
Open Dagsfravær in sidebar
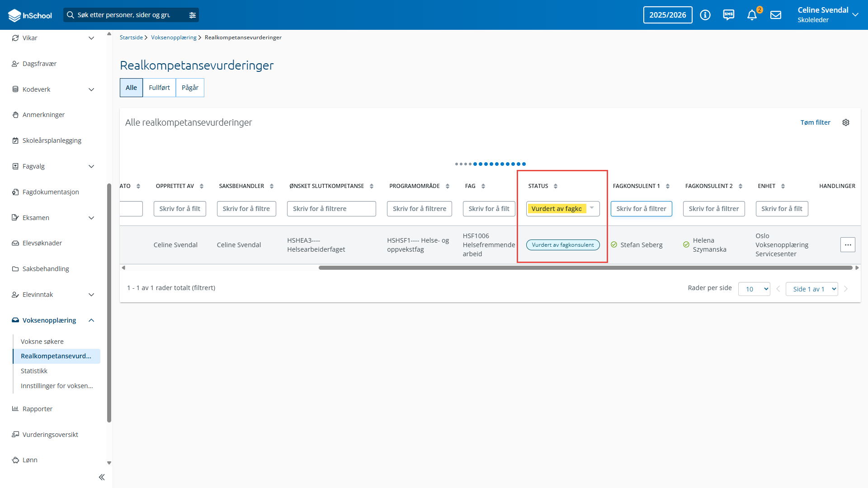coord(39,64)
